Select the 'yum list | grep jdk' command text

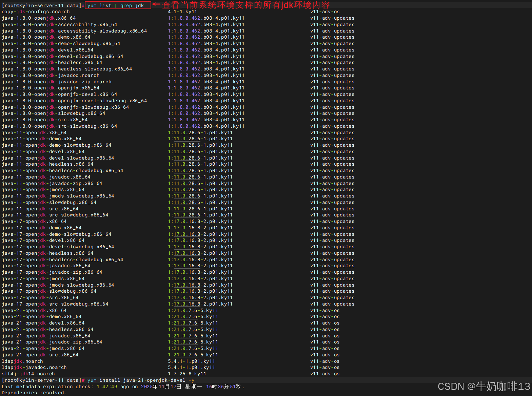(116, 5)
